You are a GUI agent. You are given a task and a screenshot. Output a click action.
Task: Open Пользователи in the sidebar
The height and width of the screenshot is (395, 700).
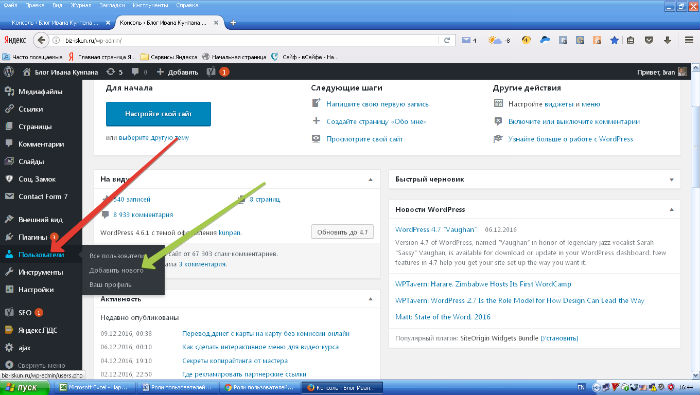click(x=41, y=254)
